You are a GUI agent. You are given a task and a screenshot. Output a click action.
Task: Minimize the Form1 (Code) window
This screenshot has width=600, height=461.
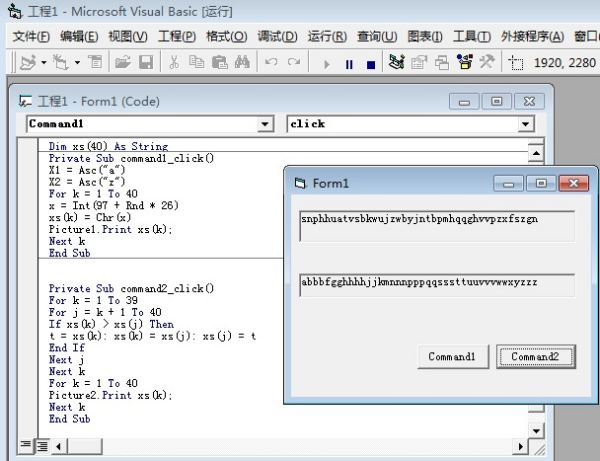pos(464,102)
